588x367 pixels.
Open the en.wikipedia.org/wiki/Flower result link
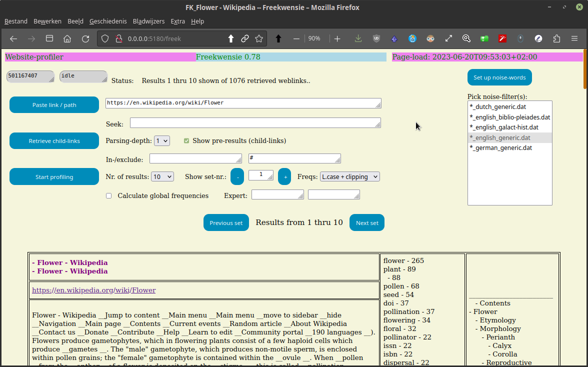(94, 290)
